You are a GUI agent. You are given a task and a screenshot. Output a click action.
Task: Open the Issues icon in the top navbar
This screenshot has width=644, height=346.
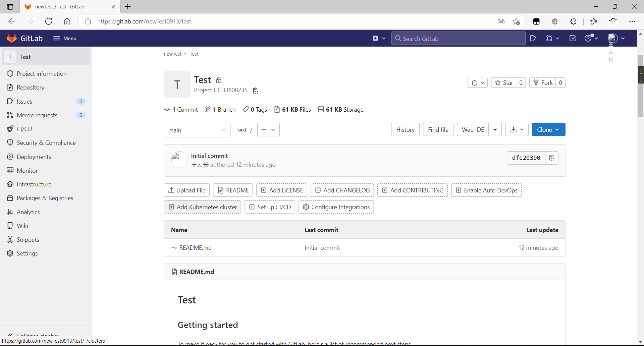(533, 38)
